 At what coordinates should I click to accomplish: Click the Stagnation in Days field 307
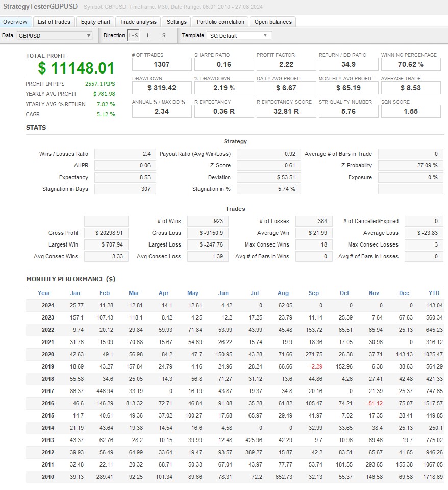[x=125, y=189]
